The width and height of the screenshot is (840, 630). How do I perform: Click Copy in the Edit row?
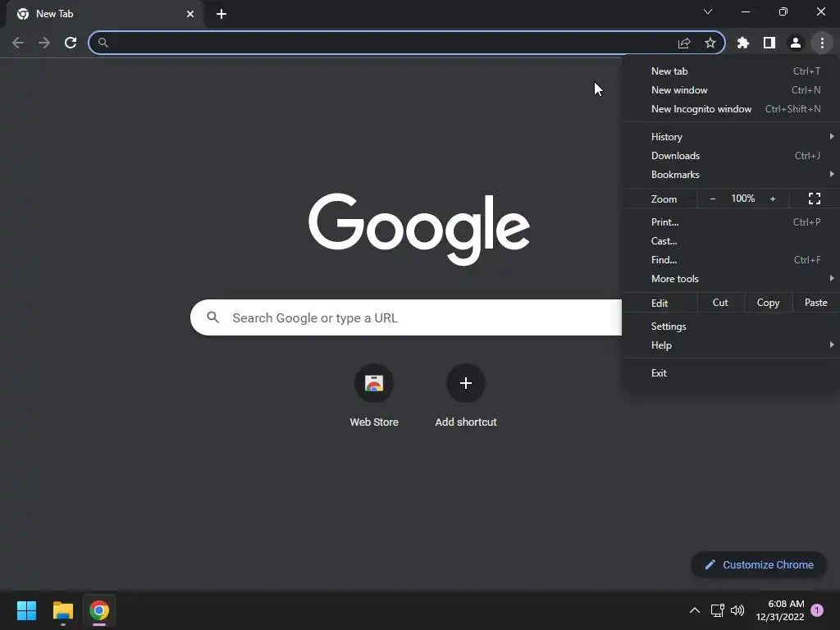click(768, 303)
